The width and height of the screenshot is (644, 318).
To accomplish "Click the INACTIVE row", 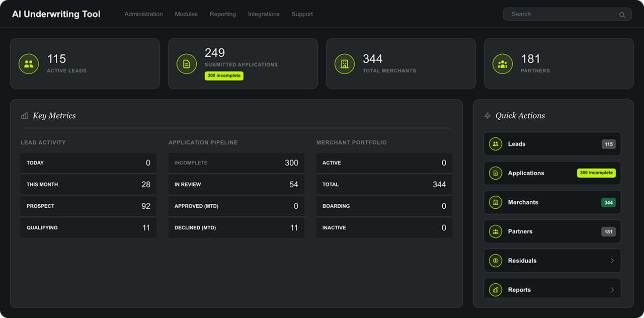I will (x=384, y=228).
